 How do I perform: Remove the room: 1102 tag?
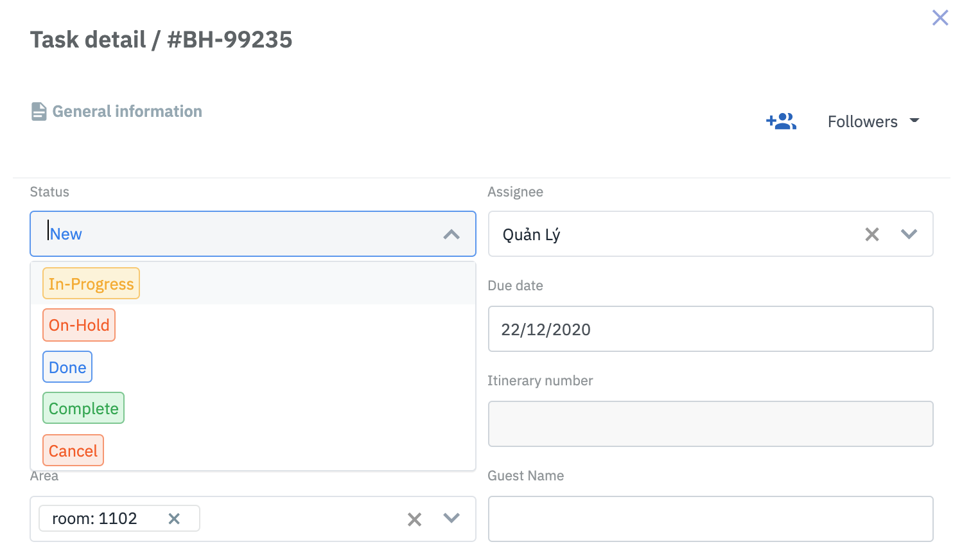(x=174, y=518)
